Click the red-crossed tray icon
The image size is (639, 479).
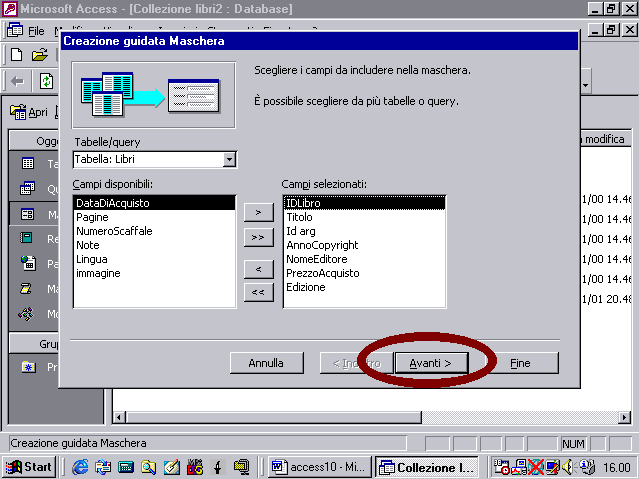pos(536,467)
